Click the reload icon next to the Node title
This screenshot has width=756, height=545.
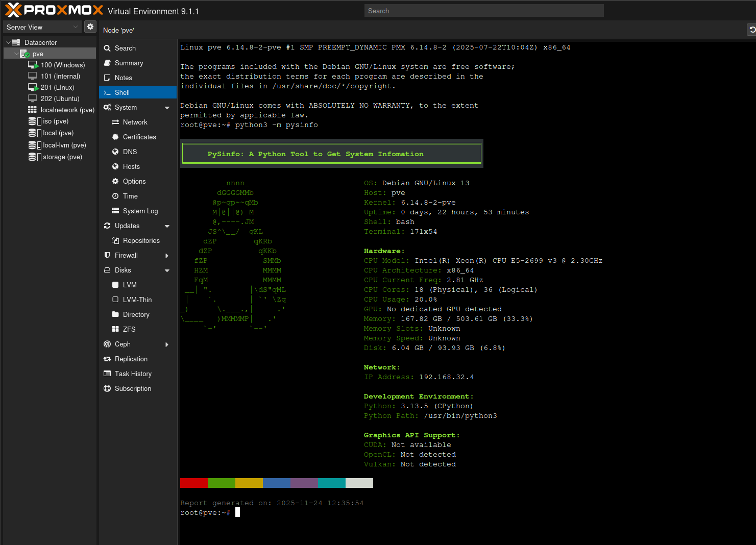(752, 30)
